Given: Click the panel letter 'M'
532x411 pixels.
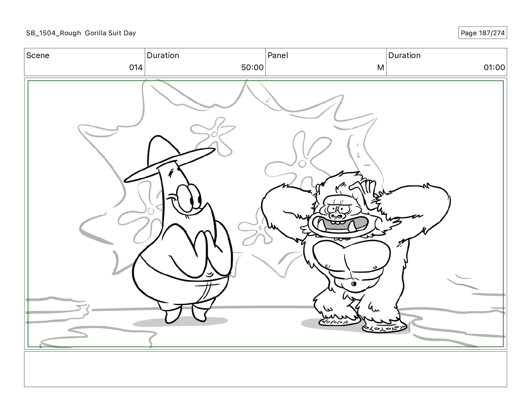Looking at the screenshot, I should (x=381, y=67).
